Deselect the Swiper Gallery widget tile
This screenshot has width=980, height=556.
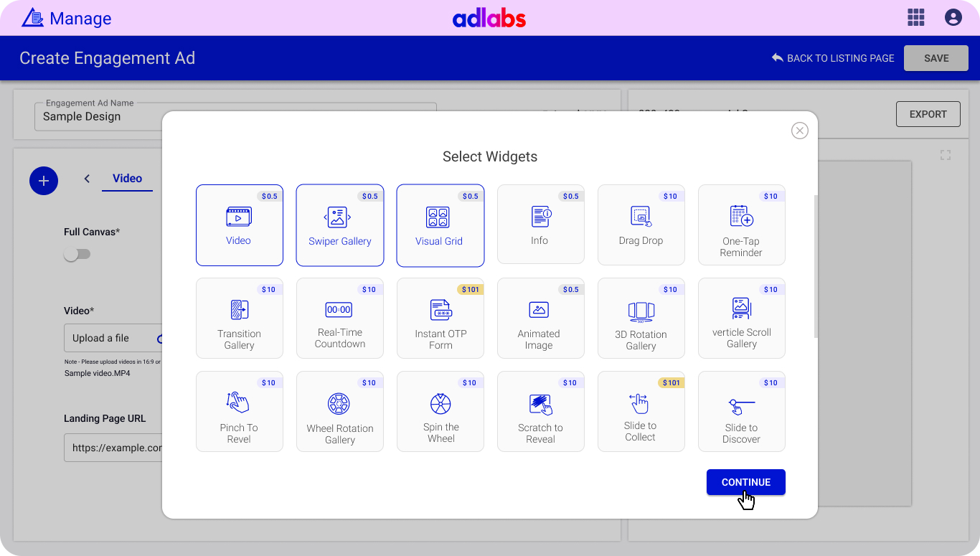(x=339, y=225)
